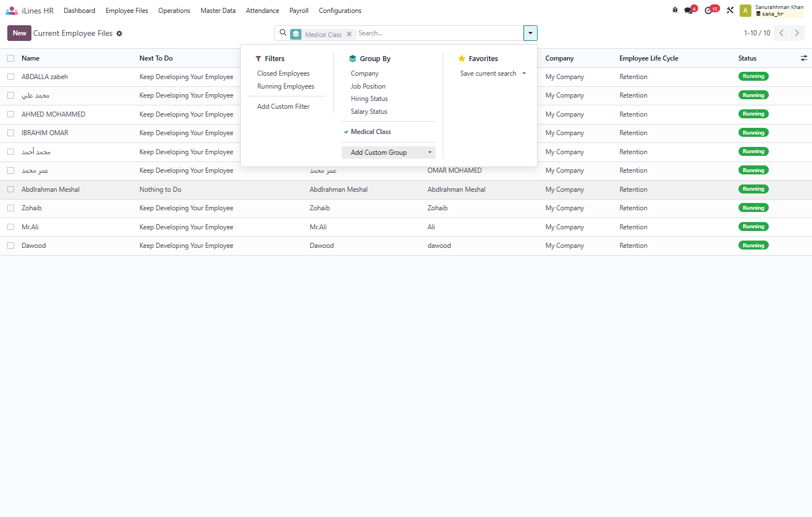Open the column settings adjust icon

coord(804,58)
